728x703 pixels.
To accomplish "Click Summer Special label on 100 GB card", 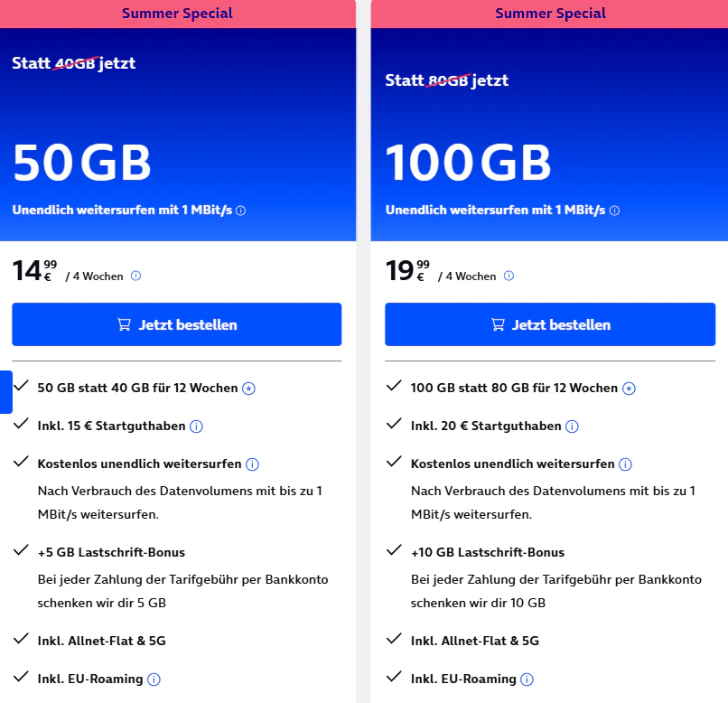I will 551,14.
